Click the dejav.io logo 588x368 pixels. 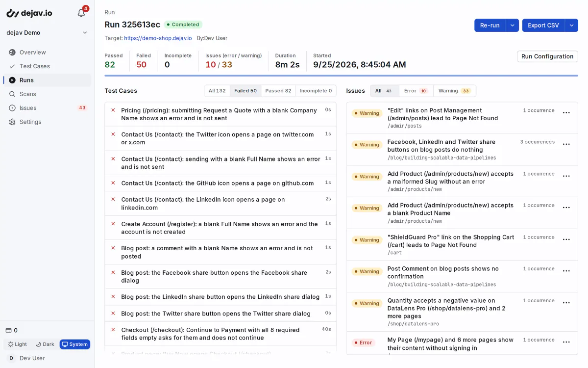[x=29, y=13]
